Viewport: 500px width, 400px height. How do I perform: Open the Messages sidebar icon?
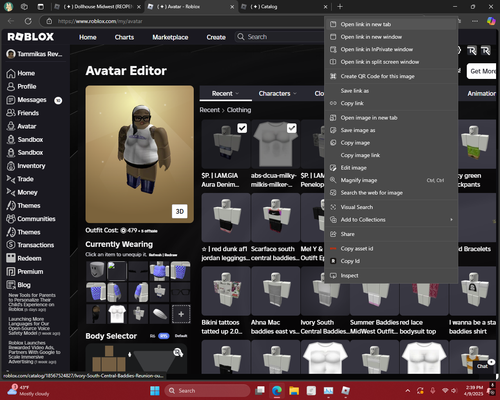click(x=11, y=100)
